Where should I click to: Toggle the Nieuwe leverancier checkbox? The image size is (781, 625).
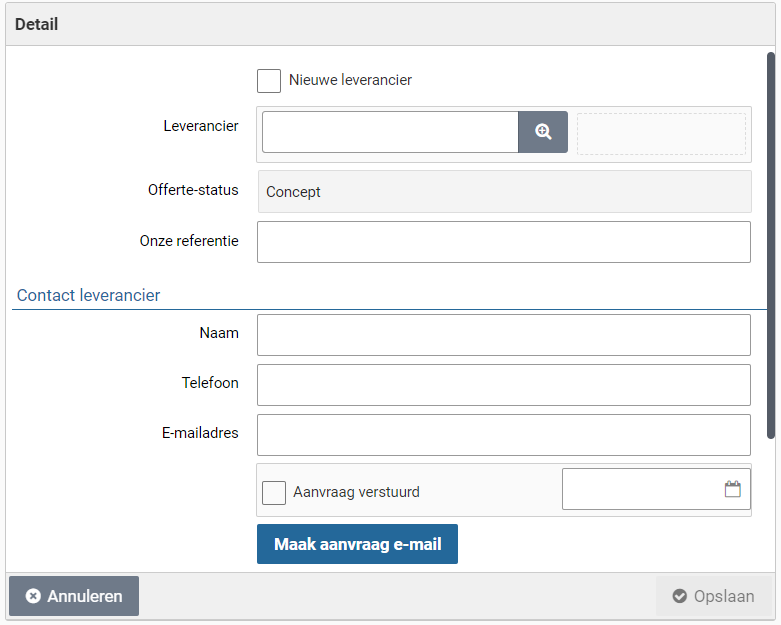click(269, 81)
